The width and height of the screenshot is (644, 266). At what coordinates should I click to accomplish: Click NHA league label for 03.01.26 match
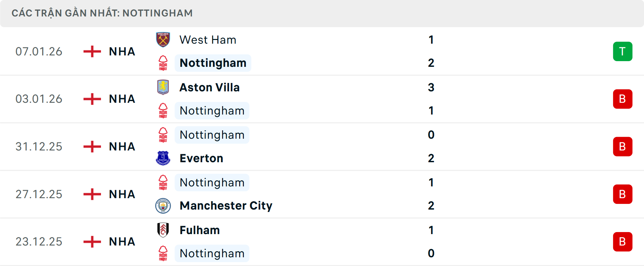(x=122, y=99)
